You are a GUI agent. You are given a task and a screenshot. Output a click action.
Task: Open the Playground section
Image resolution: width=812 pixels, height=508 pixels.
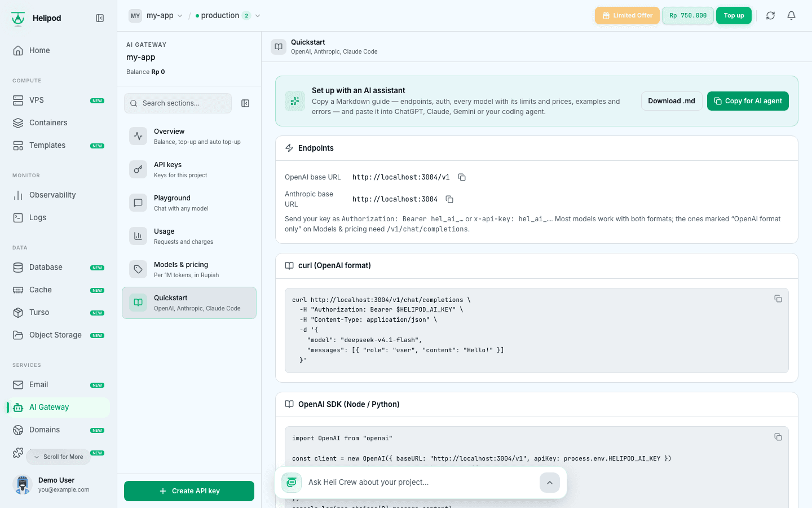click(189, 203)
